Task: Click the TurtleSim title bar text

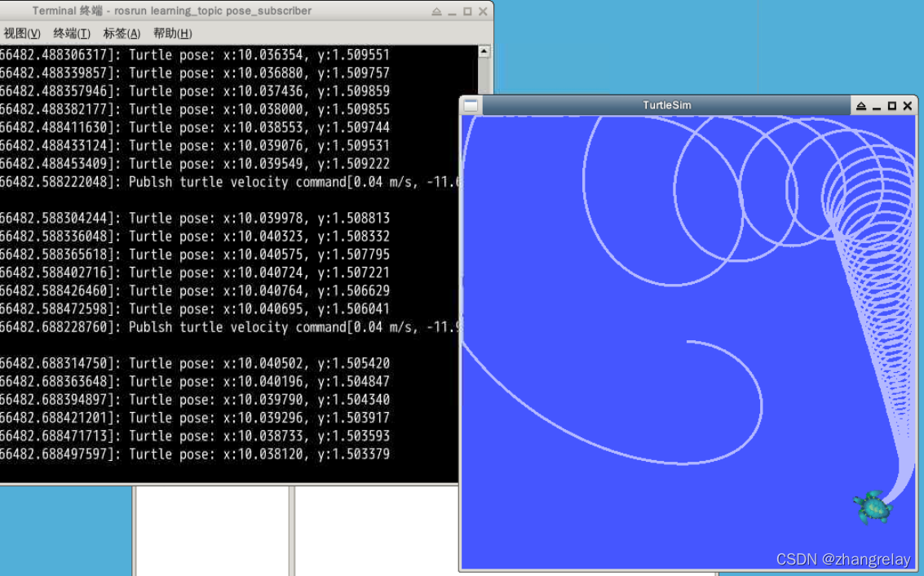Action: [667, 105]
